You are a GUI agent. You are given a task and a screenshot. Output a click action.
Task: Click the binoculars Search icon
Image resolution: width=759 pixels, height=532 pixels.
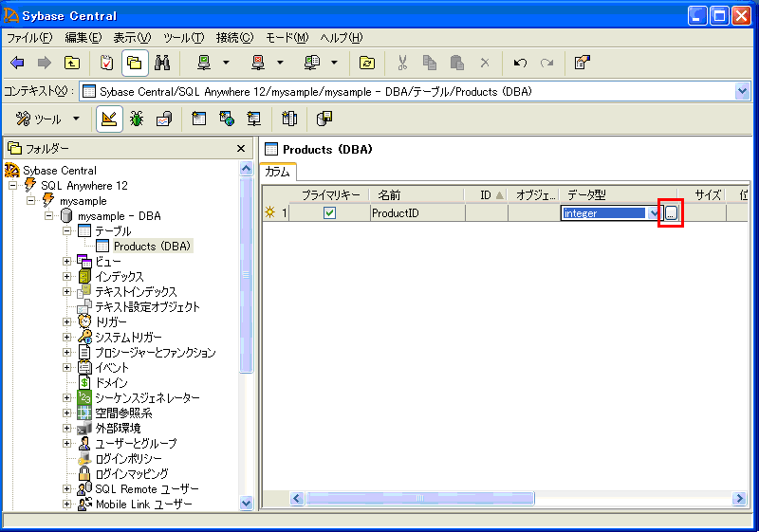tap(162, 63)
